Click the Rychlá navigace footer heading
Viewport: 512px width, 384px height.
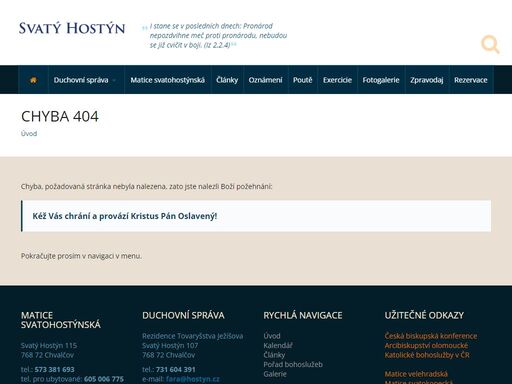pos(303,315)
